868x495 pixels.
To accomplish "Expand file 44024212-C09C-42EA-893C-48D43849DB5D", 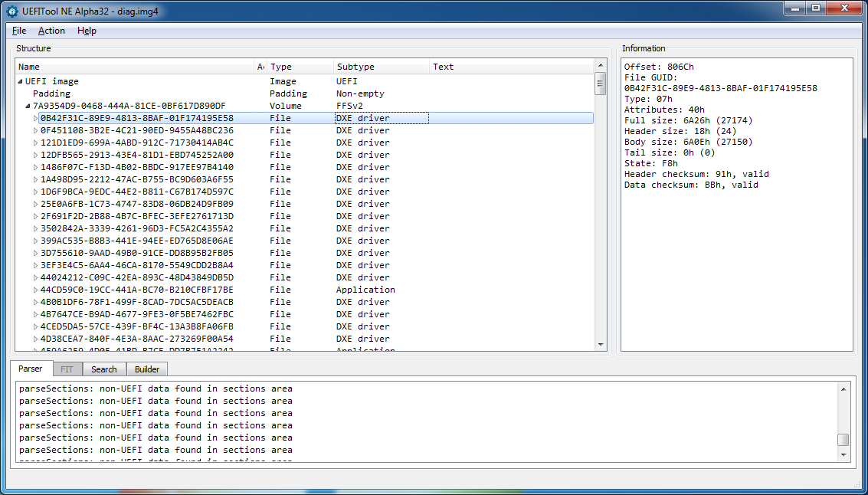I will (35, 277).
